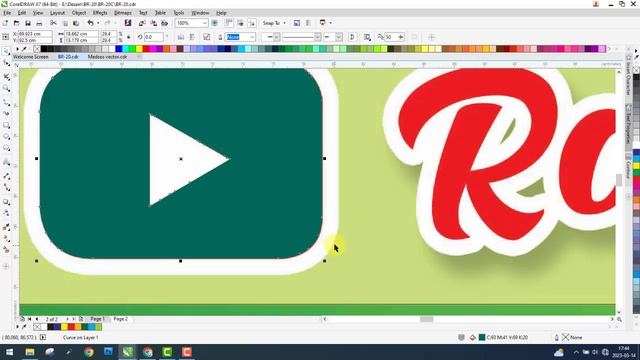Open the Effects menu
The height and width of the screenshot is (360, 640).
(x=100, y=13)
